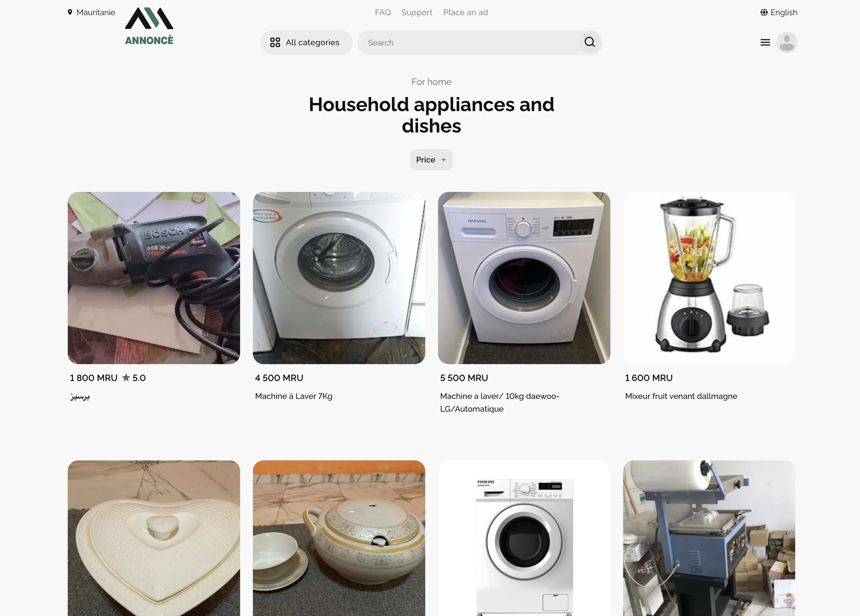Click the Place an ad link
Viewport: 860px width, 616px height.
[465, 12]
